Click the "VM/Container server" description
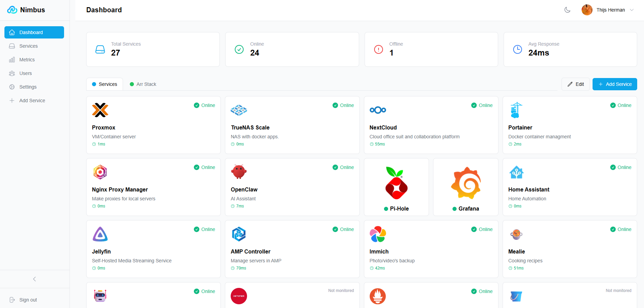Screen dimensions: 644x308 114,137
